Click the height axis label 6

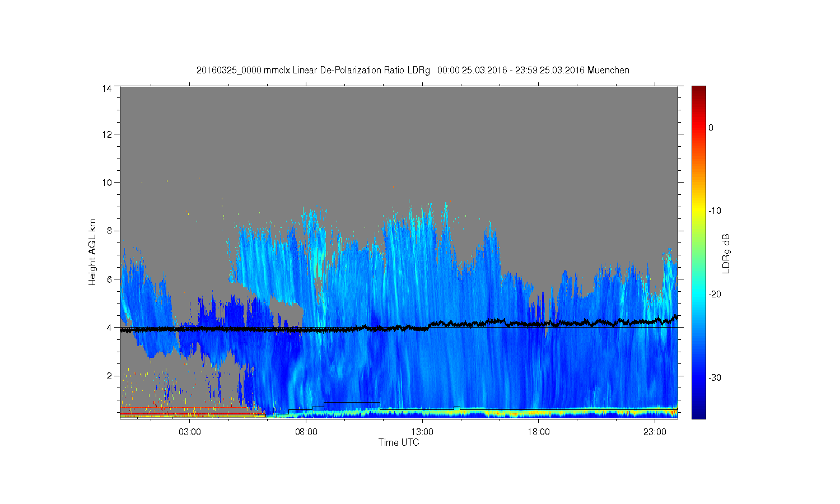tap(109, 279)
